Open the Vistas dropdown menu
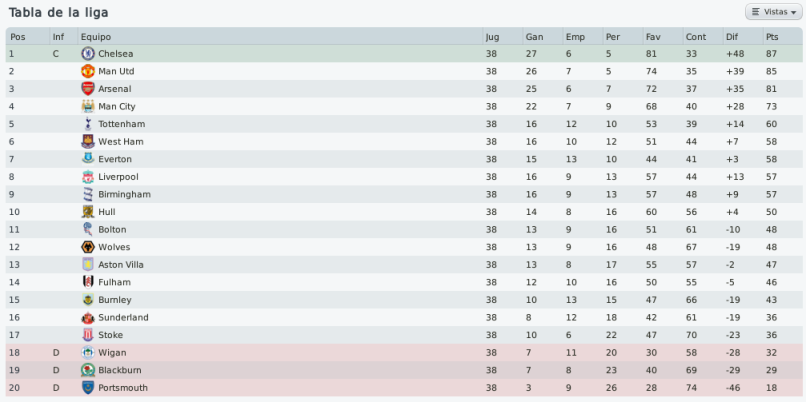The height and width of the screenshot is (402, 806). pyautogui.click(x=774, y=12)
